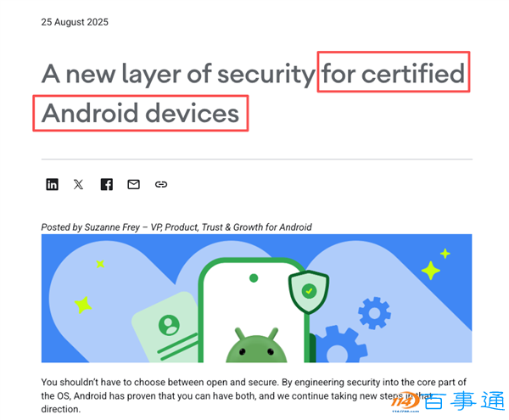The image size is (509, 420).
Task: Click the green profile card illustration
Action: (165, 328)
